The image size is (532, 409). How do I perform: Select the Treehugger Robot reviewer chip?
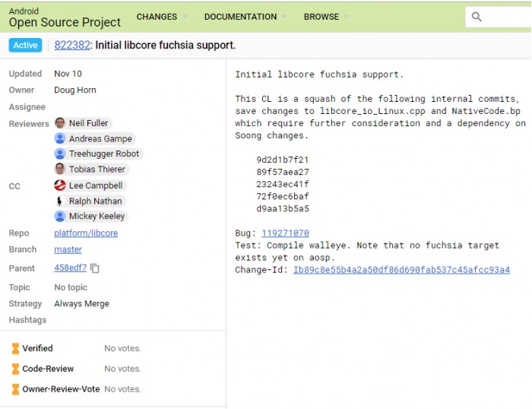tap(97, 154)
